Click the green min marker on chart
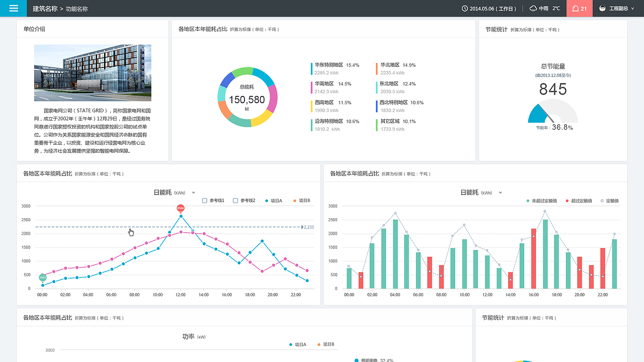This screenshot has height=362, width=644. tap(43, 278)
